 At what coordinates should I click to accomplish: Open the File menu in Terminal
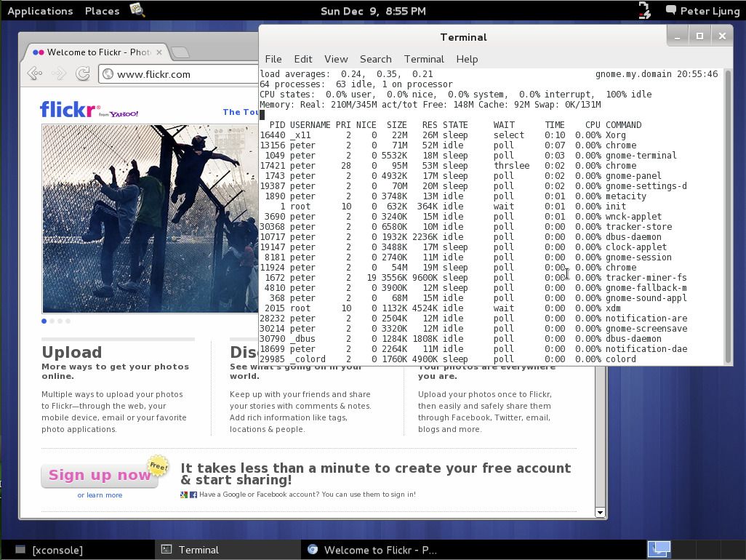(273, 59)
